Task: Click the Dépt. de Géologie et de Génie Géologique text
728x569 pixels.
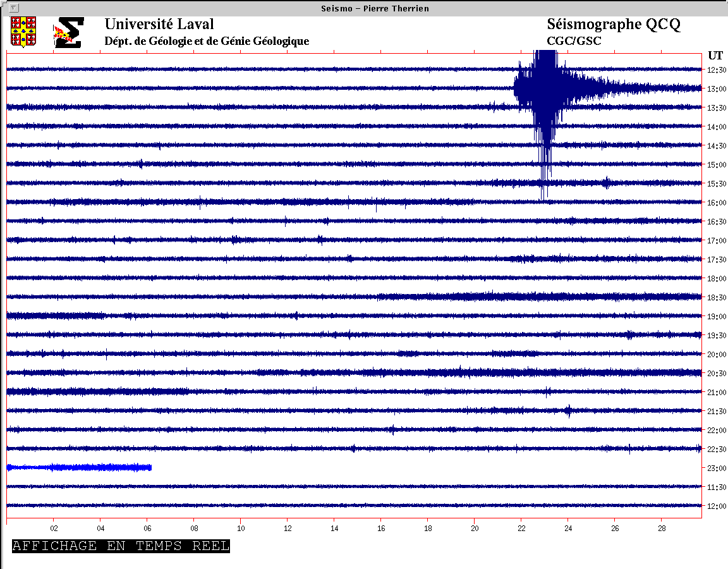Action: (x=207, y=41)
